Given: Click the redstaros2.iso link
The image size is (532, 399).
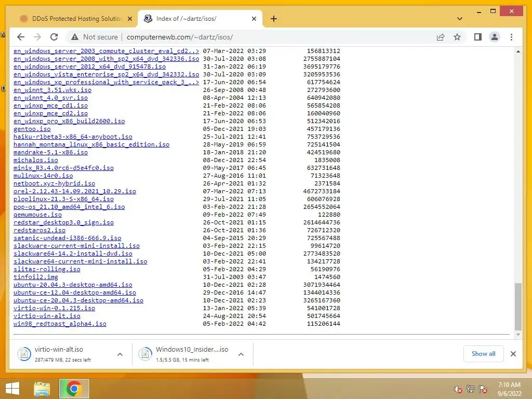Looking at the screenshot, I should coord(39,230).
